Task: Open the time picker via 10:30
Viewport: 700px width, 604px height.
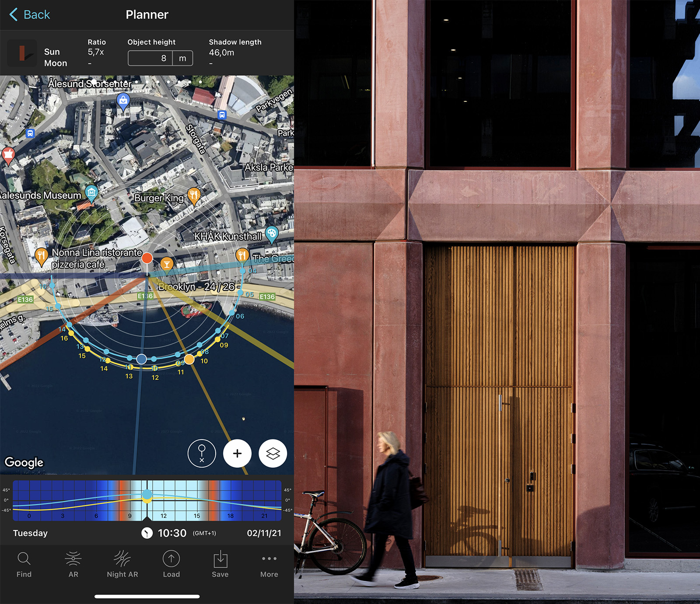Action: click(x=172, y=533)
